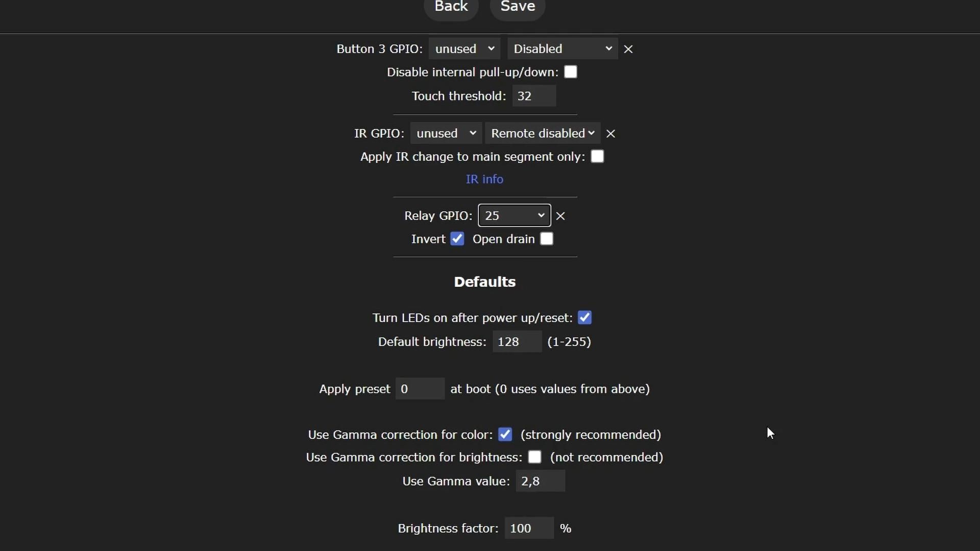Image resolution: width=980 pixels, height=551 pixels.
Task: Uncheck Gamma correction for color
Action: 505,435
